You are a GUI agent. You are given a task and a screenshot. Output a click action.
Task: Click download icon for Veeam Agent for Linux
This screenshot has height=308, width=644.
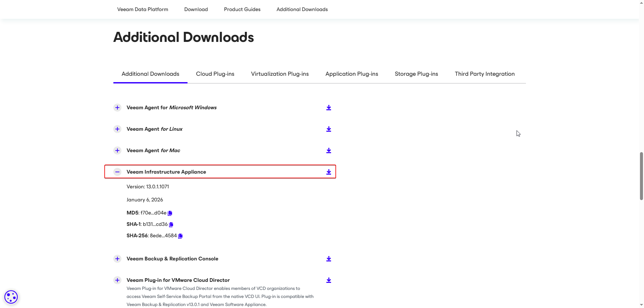329,129
